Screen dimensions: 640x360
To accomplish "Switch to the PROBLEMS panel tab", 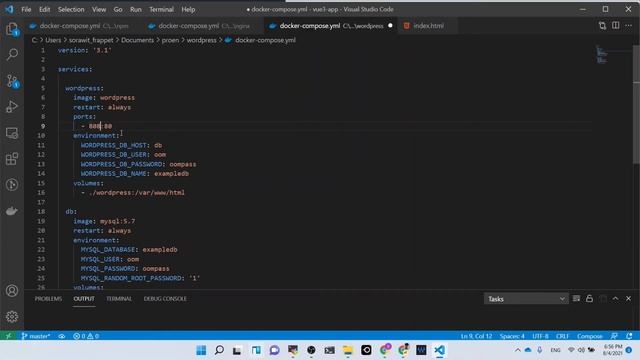I will (x=48, y=299).
